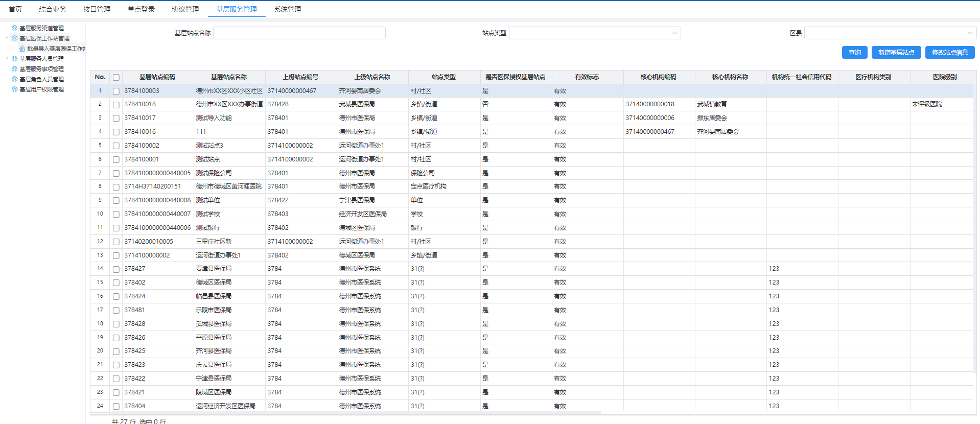Collapse the 基层医保工作站管理 tree node
Viewport: 980px width, 424px height.
point(7,38)
